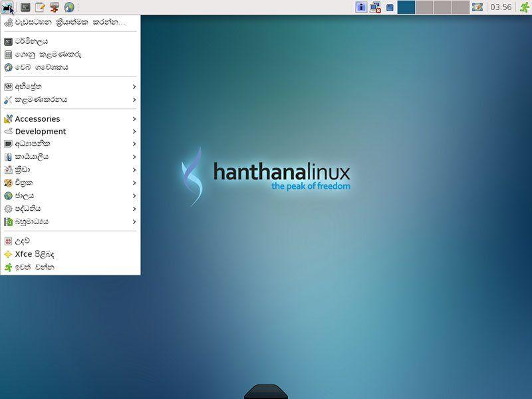Open ටර්මිනලය (Terminal) from the menu
The image size is (532, 399).
[70, 41]
